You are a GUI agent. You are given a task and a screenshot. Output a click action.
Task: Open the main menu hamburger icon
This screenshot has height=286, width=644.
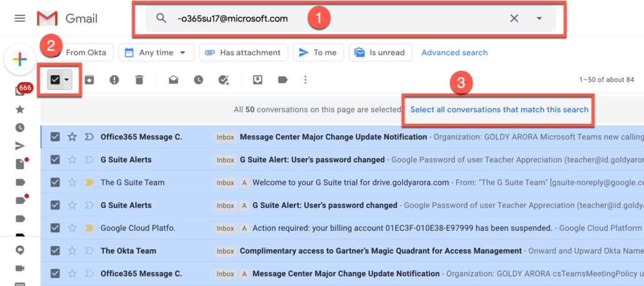pyautogui.click(x=20, y=19)
